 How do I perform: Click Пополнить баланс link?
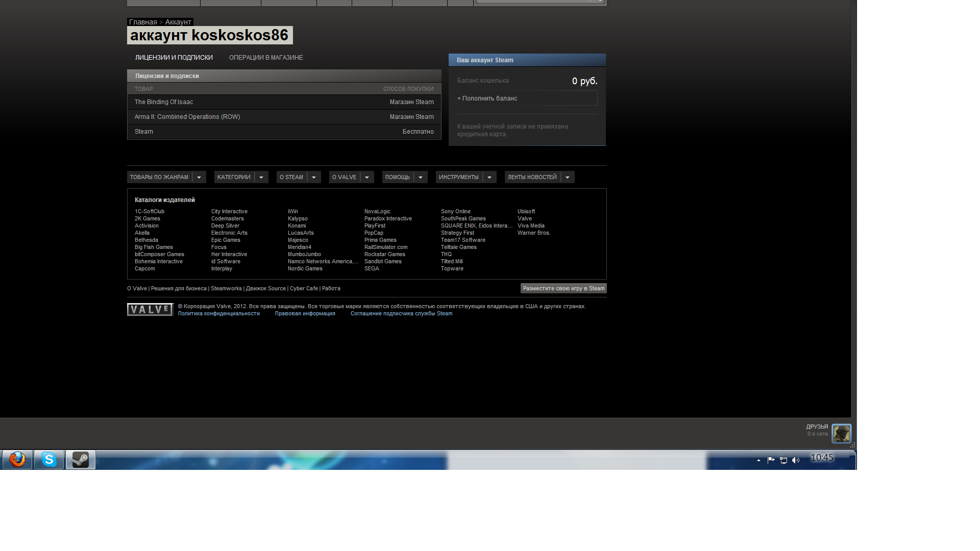coord(487,98)
